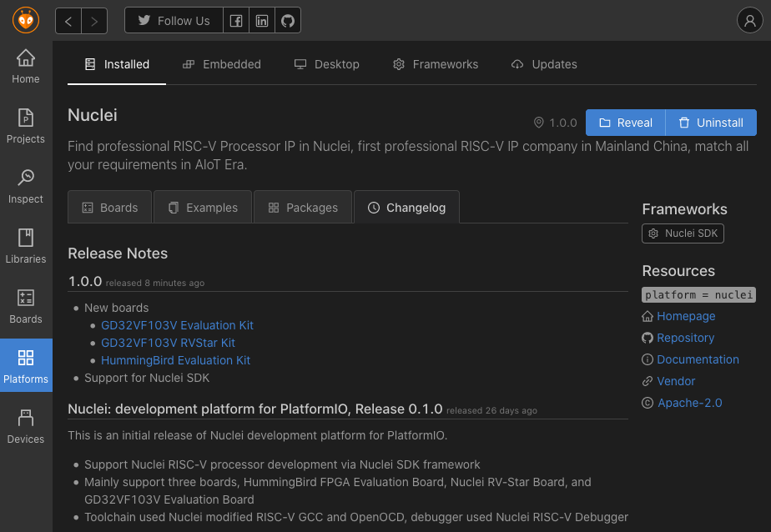Open the Repository resource link

click(x=685, y=338)
